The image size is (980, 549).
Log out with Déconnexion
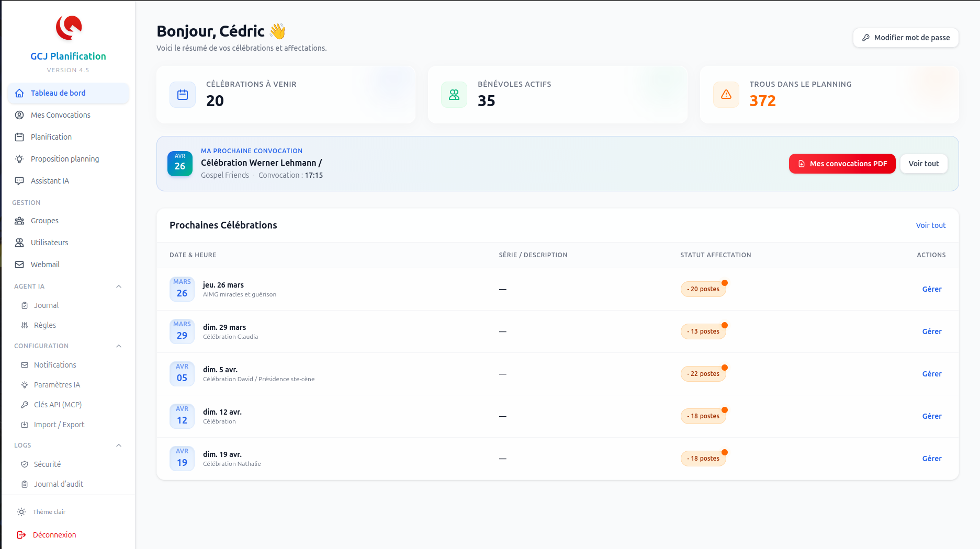point(54,535)
